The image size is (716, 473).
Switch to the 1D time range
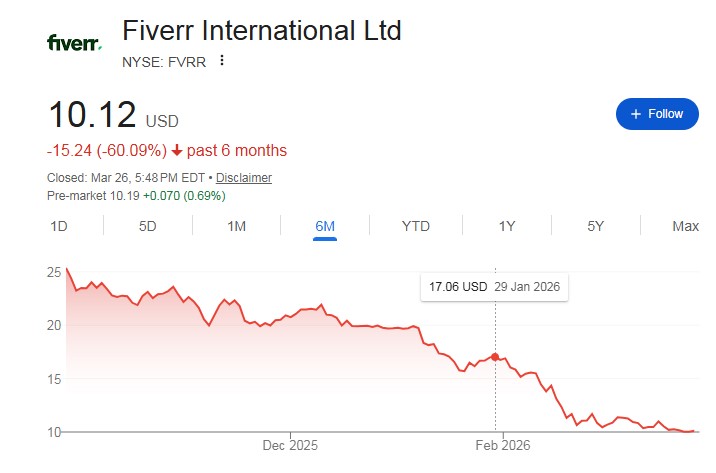pos(59,226)
